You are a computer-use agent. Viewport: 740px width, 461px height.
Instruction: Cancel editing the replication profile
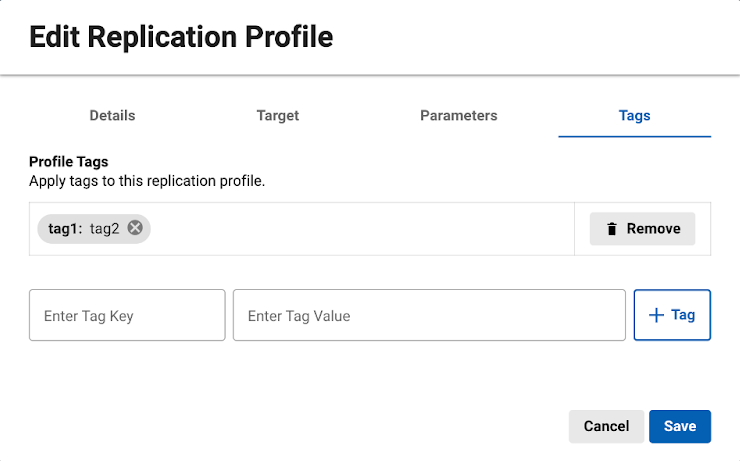point(606,426)
